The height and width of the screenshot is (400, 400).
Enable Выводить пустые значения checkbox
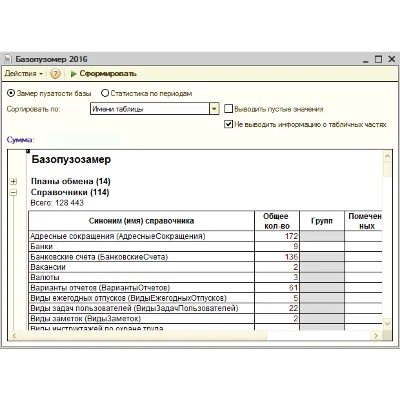228,109
